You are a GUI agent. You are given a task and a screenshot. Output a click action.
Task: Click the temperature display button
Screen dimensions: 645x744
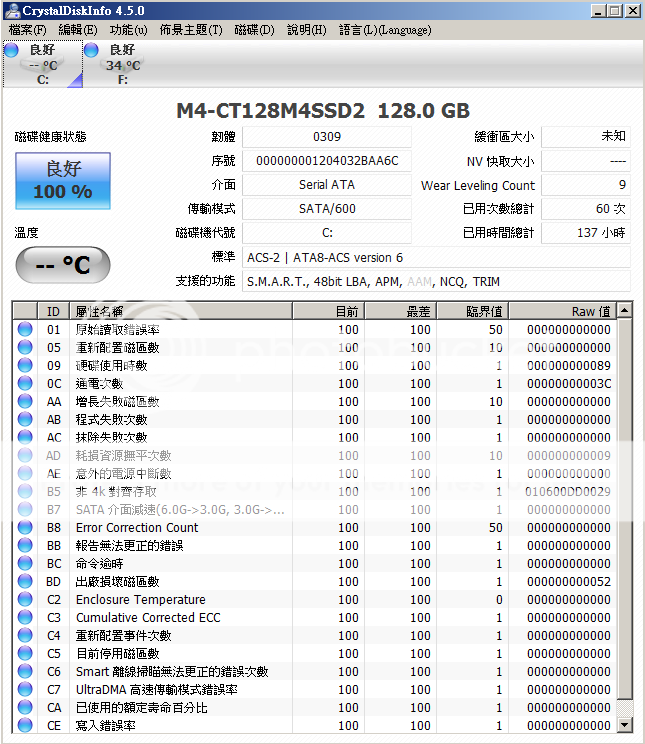pos(62,265)
